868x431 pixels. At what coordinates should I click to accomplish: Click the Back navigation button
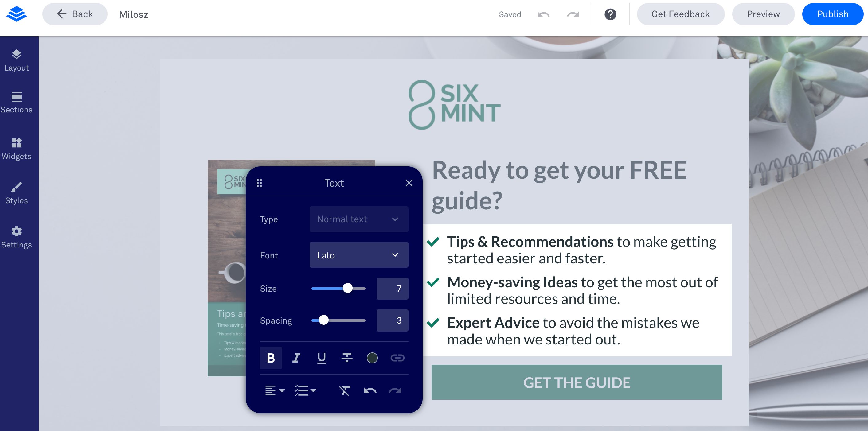click(75, 14)
